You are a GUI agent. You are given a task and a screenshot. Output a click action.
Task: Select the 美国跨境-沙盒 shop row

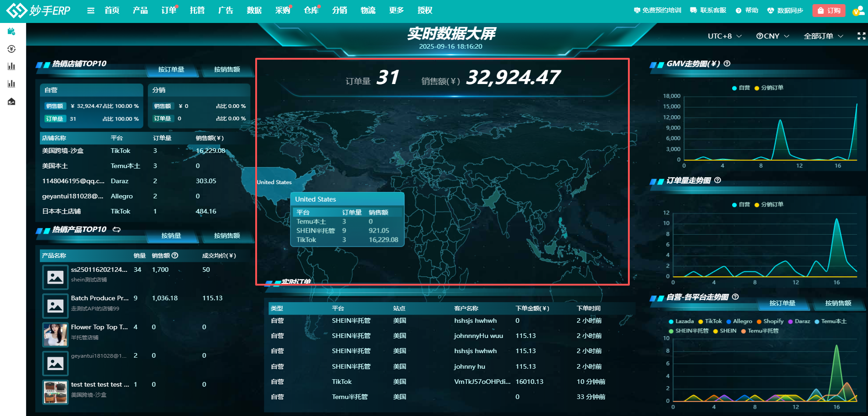click(x=145, y=151)
